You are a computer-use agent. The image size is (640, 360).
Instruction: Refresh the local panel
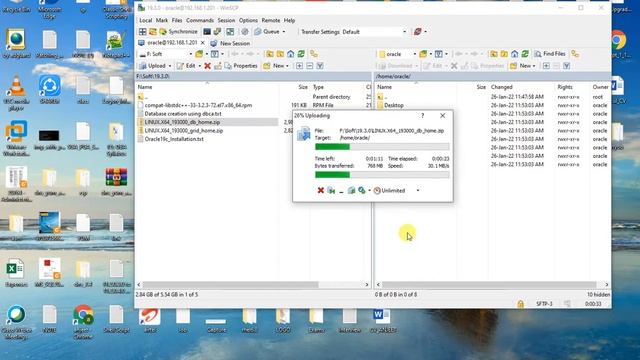tap(301, 54)
